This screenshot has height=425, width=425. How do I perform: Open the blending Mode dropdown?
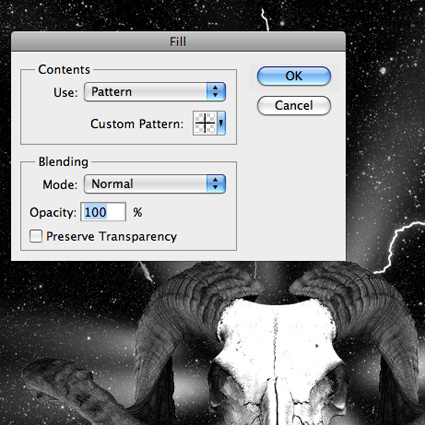[x=155, y=184]
